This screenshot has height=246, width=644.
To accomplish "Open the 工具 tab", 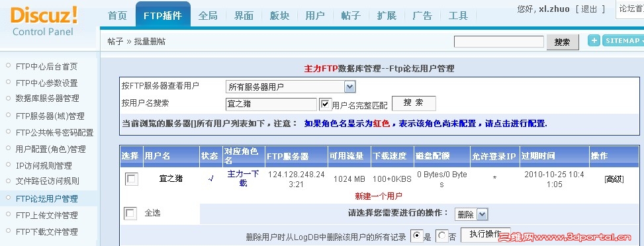I will pyautogui.click(x=459, y=16).
